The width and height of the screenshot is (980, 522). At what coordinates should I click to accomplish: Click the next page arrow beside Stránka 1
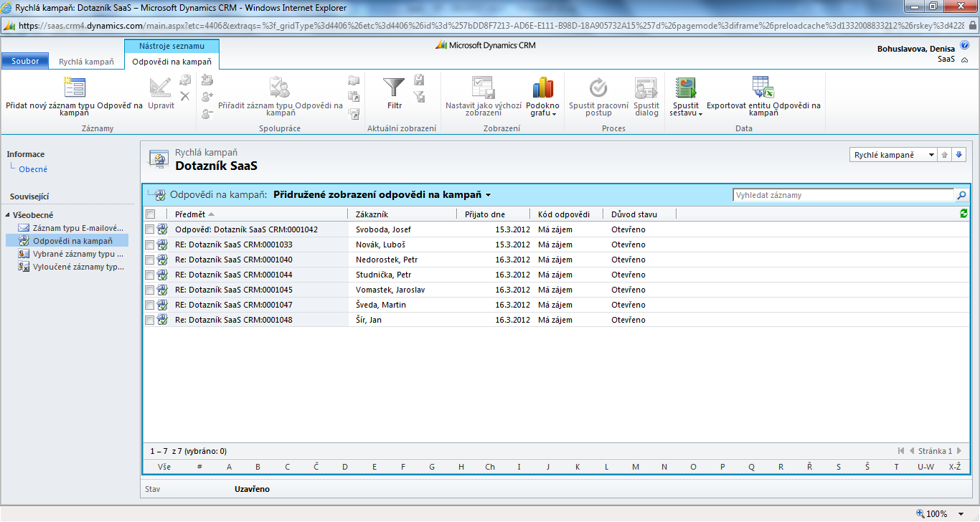(x=959, y=451)
